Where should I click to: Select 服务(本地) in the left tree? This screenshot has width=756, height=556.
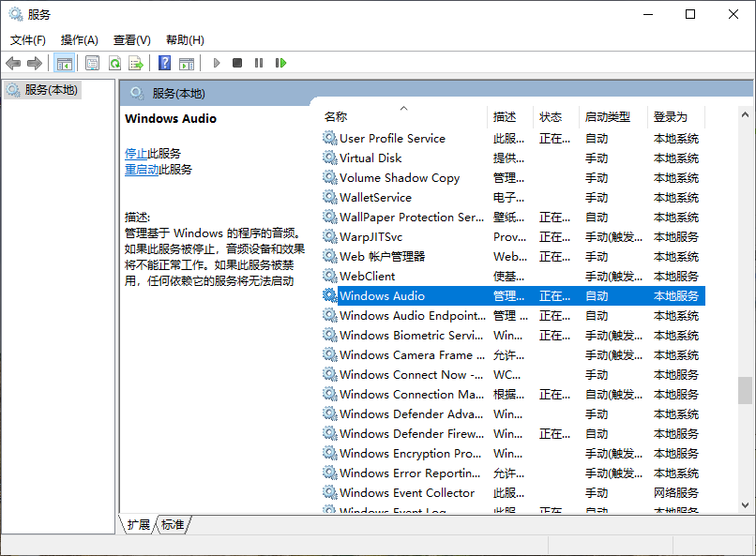pyautogui.click(x=52, y=90)
